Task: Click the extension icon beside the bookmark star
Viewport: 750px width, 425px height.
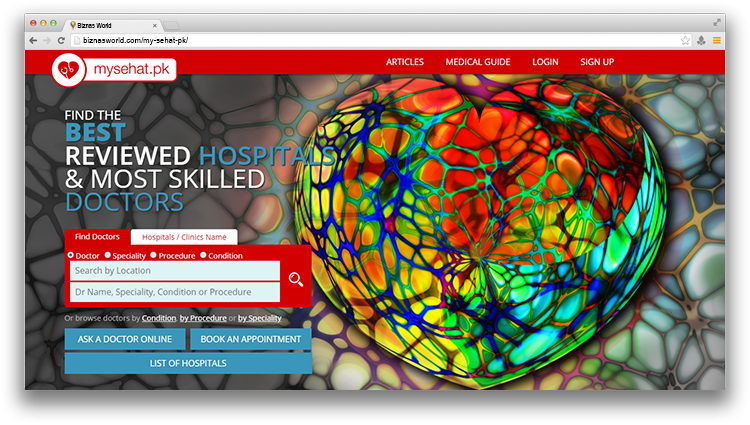Action: coord(701,40)
